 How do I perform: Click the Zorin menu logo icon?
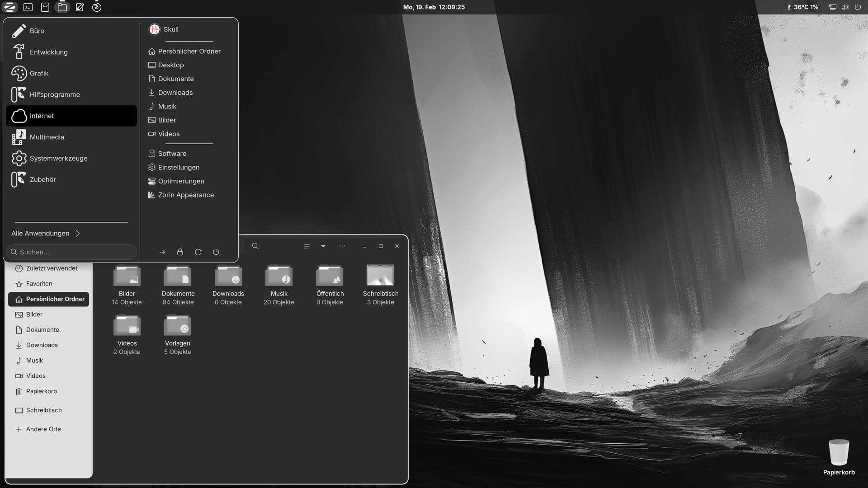click(9, 7)
